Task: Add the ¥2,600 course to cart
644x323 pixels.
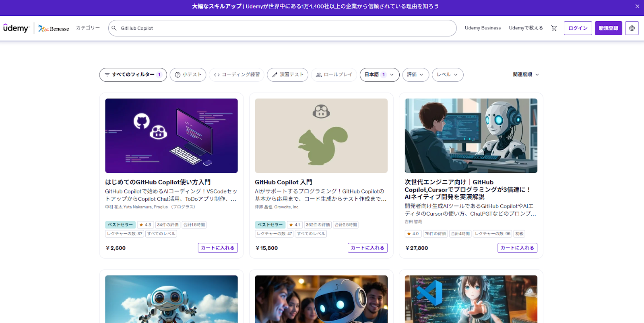Action: click(218, 248)
